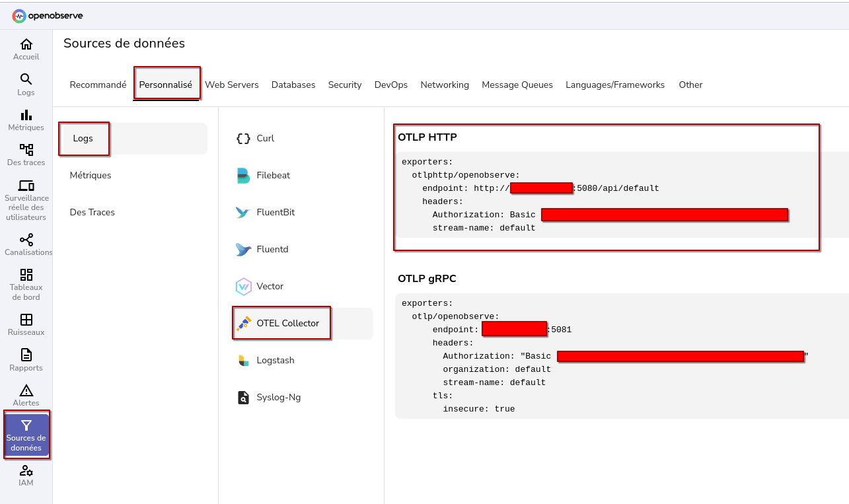Open the Logs search icon in sidebar
The height and width of the screenshot is (504, 849).
coord(26,80)
